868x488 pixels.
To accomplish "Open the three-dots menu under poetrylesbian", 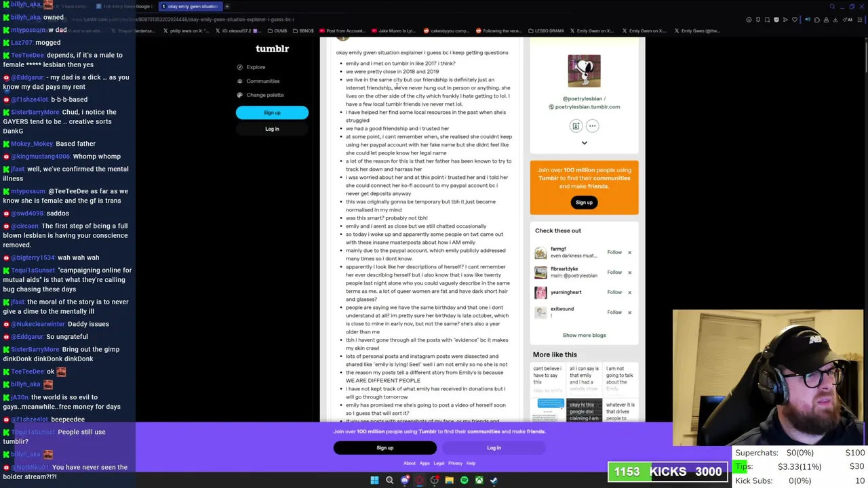I will click(x=592, y=126).
